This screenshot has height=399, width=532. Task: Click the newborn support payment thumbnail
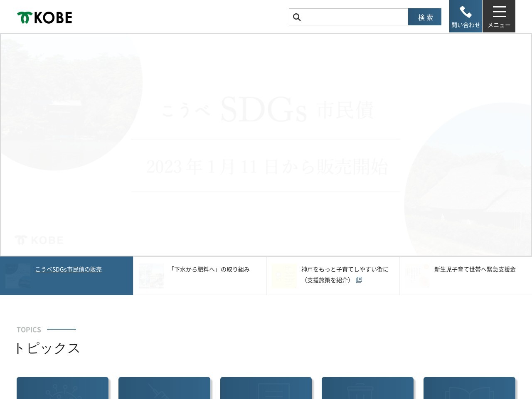tap(417, 276)
